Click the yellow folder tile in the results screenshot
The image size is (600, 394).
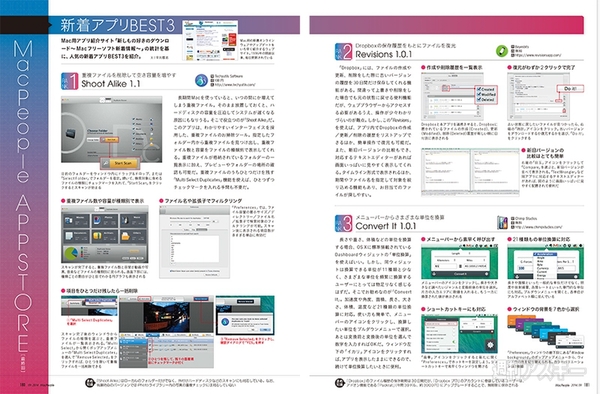click(126, 236)
